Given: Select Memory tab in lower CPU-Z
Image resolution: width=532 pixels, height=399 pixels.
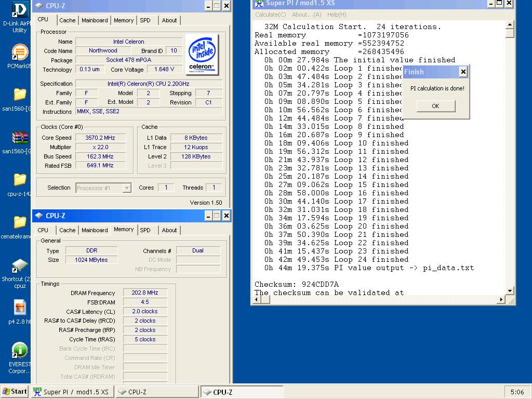Looking at the screenshot, I should pyautogui.click(x=124, y=229).
